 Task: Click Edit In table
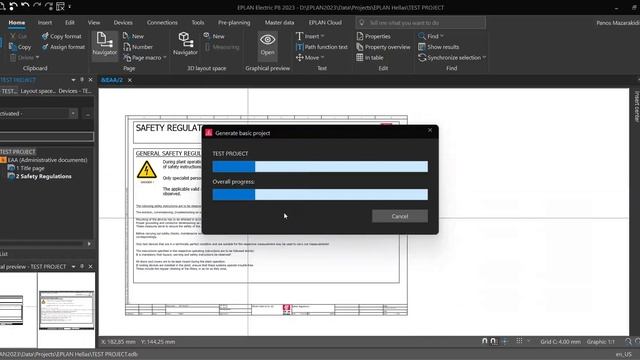(x=370, y=58)
